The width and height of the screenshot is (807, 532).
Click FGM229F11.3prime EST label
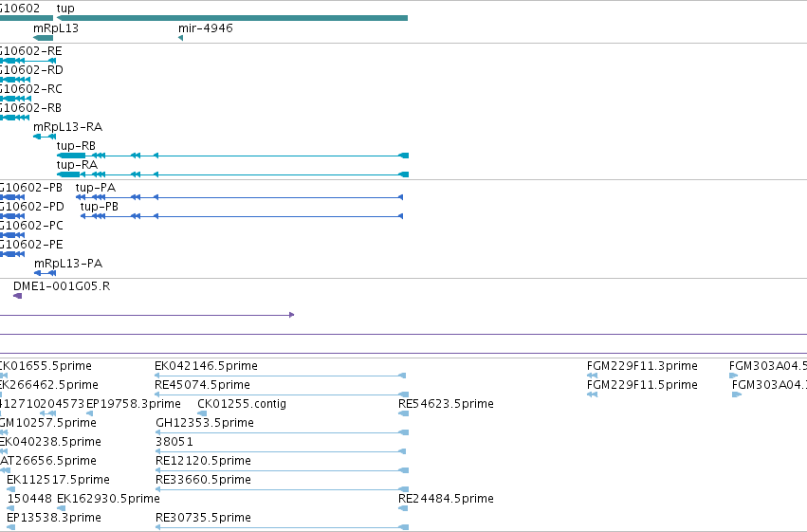[x=642, y=366]
